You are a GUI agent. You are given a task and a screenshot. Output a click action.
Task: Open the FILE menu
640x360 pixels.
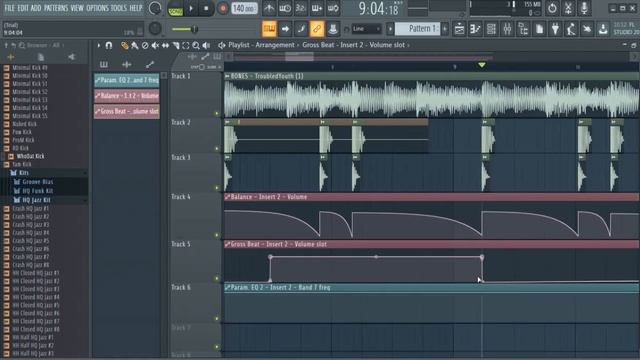(9, 8)
